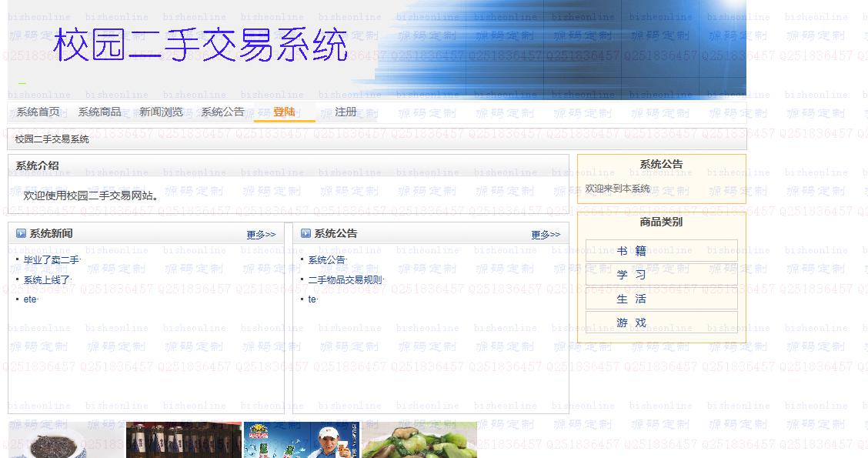
Task: Click the green vegetable dish thumbnail
Action: pos(419,440)
